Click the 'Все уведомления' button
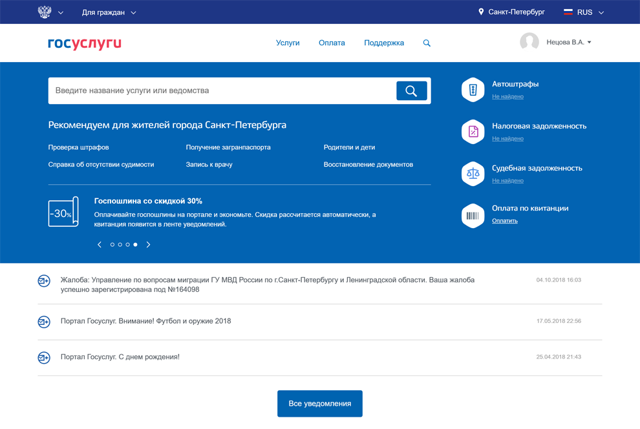 point(320,404)
